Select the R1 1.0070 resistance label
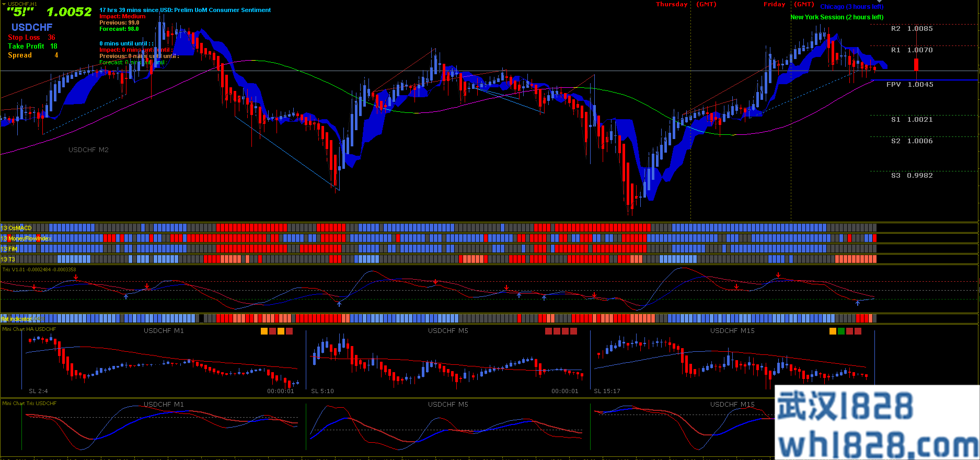980x460 pixels. tap(912, 50)
